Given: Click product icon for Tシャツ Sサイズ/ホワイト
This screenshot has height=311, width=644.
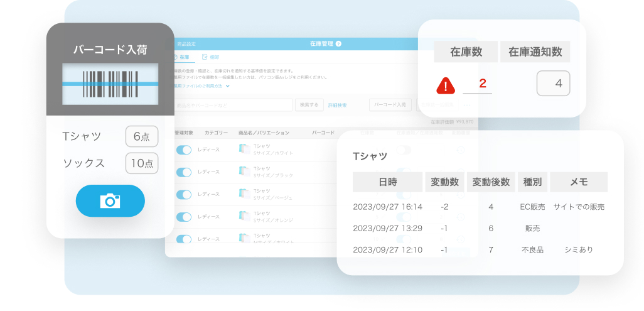Looking at the screenshot, I should pyautogui.click(x=244, y=150).
